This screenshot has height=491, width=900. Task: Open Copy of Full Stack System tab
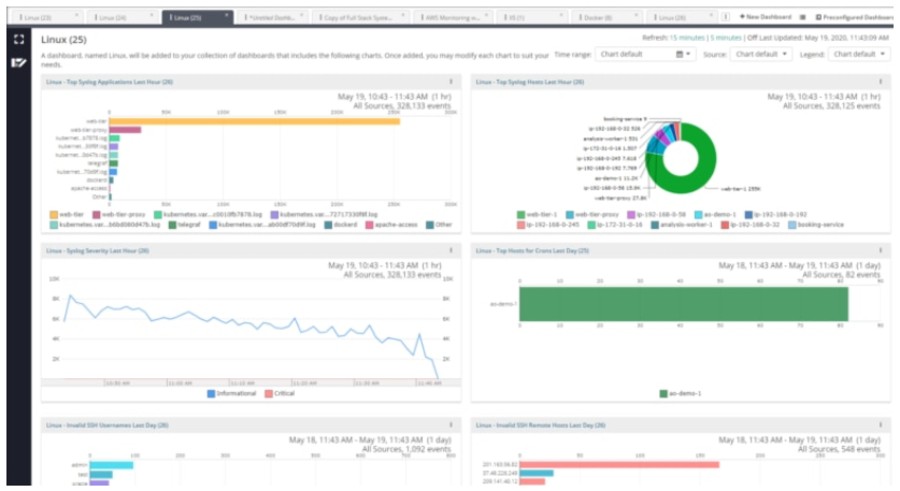tap(360, 18)
